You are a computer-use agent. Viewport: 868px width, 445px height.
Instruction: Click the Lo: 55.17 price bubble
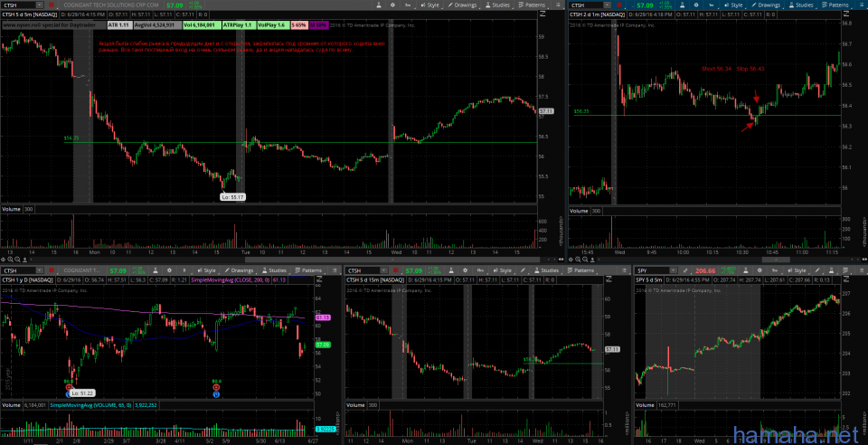point(233,196)
